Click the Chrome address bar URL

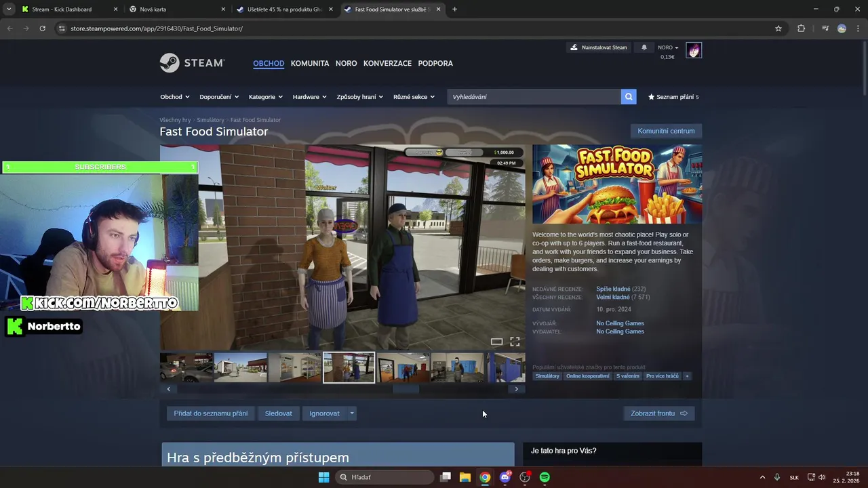[157, 28]
